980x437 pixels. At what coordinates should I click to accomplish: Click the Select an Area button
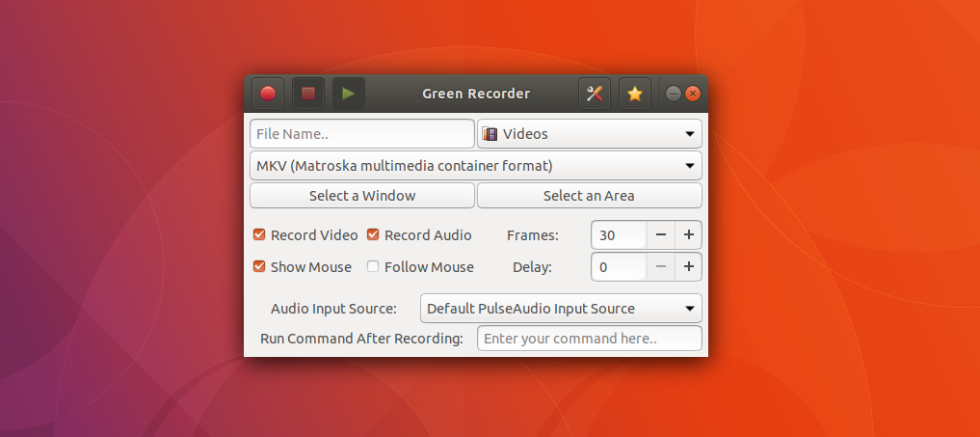[590, 195]
